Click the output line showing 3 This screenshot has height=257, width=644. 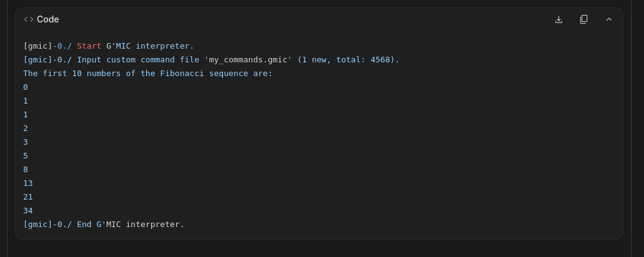point(26,142)
